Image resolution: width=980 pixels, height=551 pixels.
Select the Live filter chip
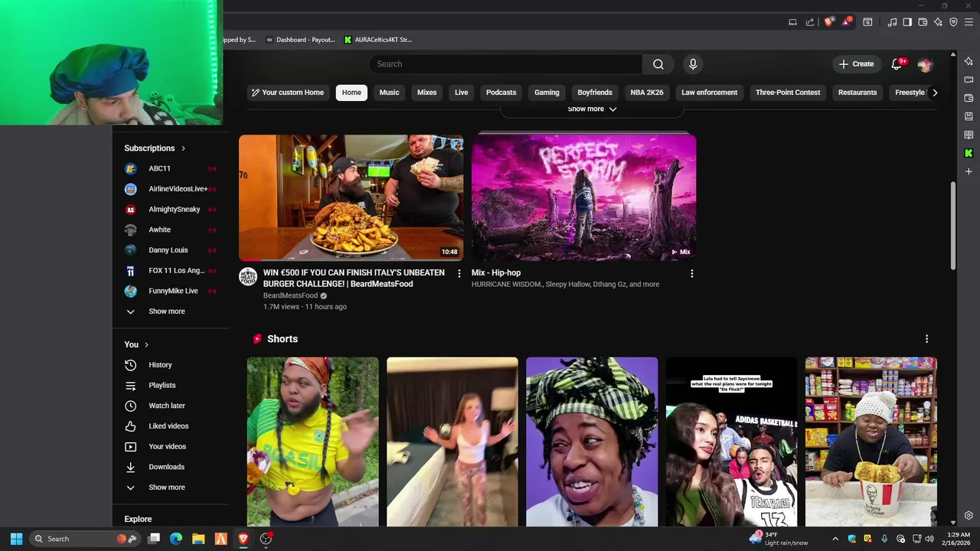click(461, 93)
